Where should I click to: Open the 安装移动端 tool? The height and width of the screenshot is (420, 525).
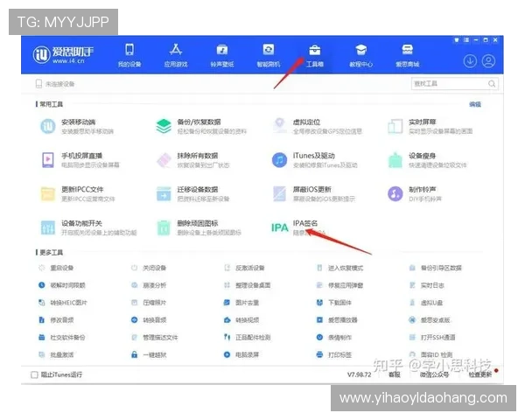click(77, 126)
